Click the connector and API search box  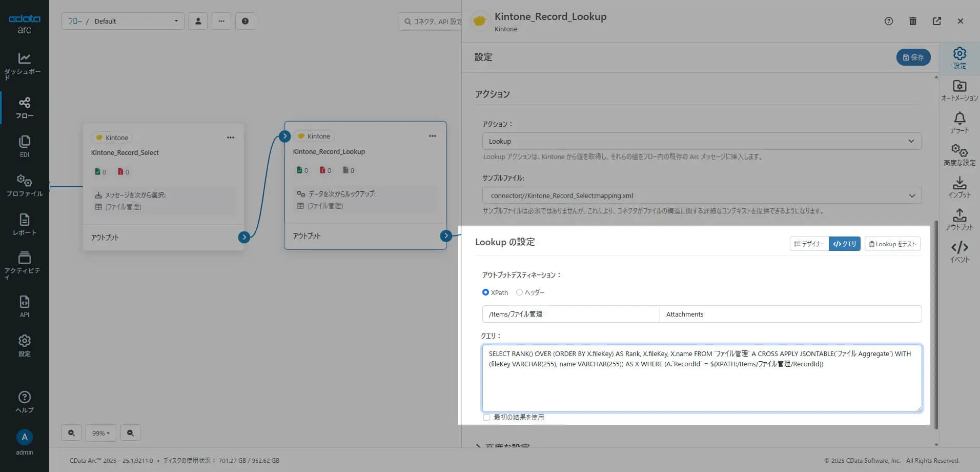click(430, 21)
